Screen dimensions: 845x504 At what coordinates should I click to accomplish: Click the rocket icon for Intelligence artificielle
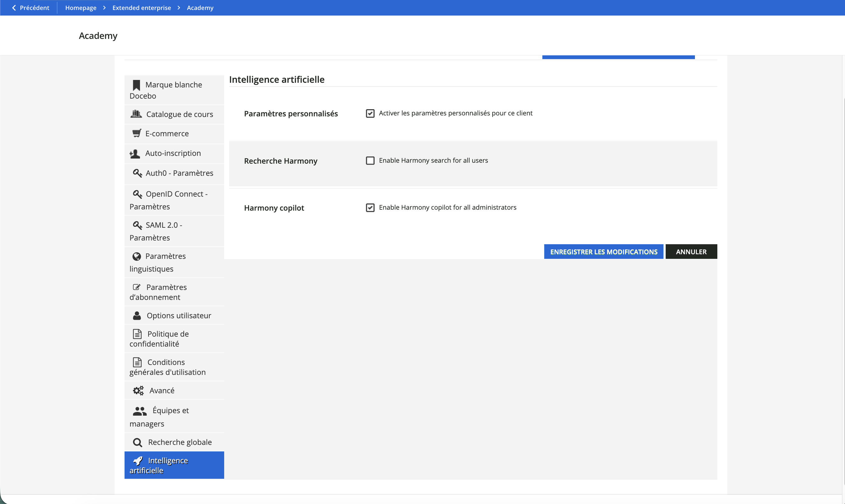(x=138, y=461)
